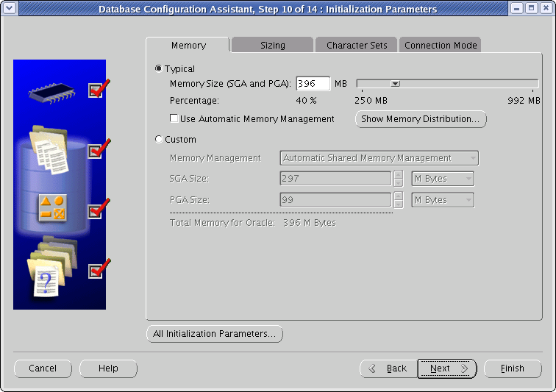
Task: Click the '992 MB' slider maximum label
Action: pos(524,101)
